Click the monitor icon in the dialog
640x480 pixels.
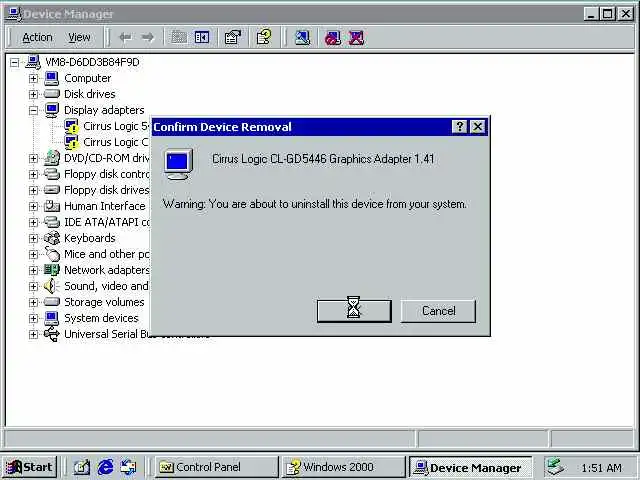tap(178, 164)
